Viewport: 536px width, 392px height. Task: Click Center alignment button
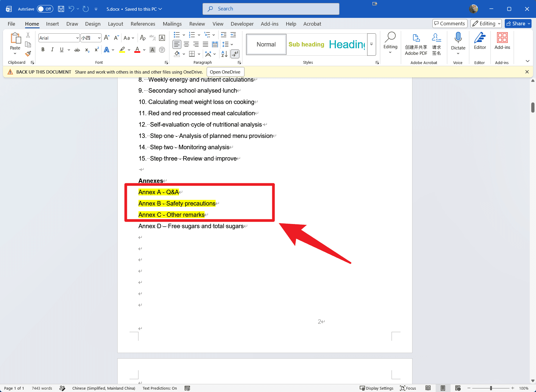click(186, 44)
